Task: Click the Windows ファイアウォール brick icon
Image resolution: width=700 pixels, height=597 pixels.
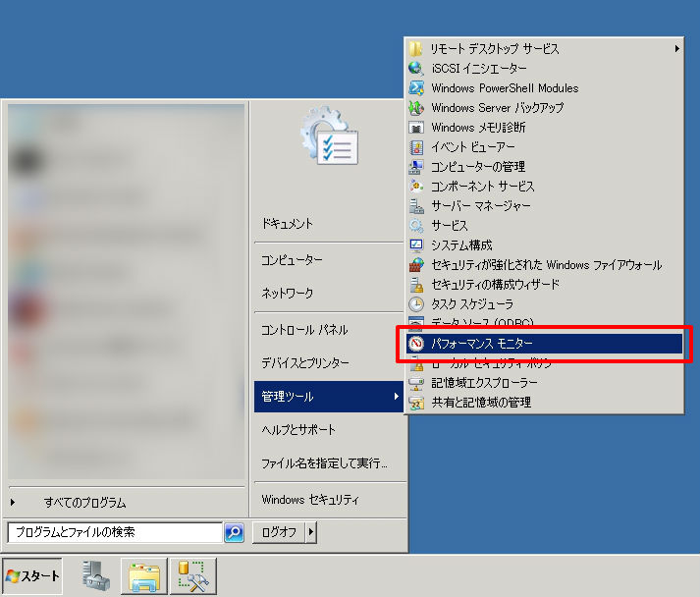Action: click(x=416, y=265)
